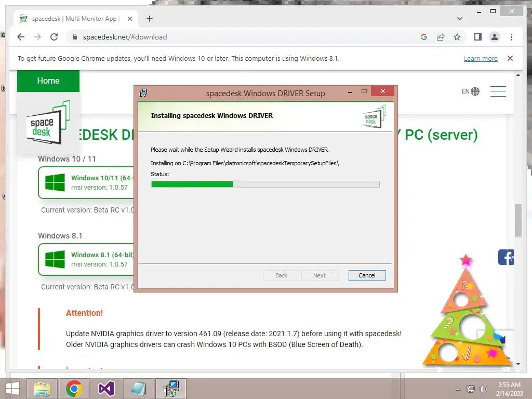Image resolution: width=532 pixels, height=399 pixels.
Task: Share this page using share icon
Action: [441, 37]
